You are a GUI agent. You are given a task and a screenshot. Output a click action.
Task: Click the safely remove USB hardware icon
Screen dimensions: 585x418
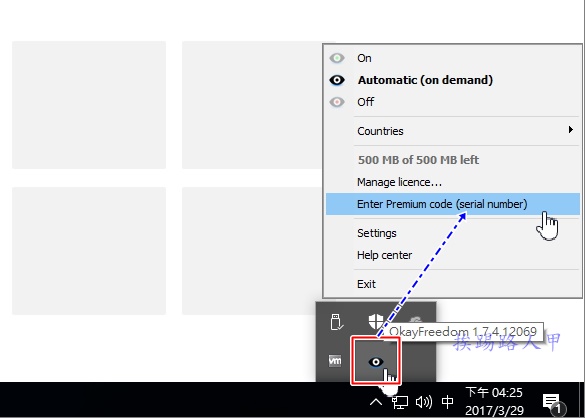click(x=336, y=322)
